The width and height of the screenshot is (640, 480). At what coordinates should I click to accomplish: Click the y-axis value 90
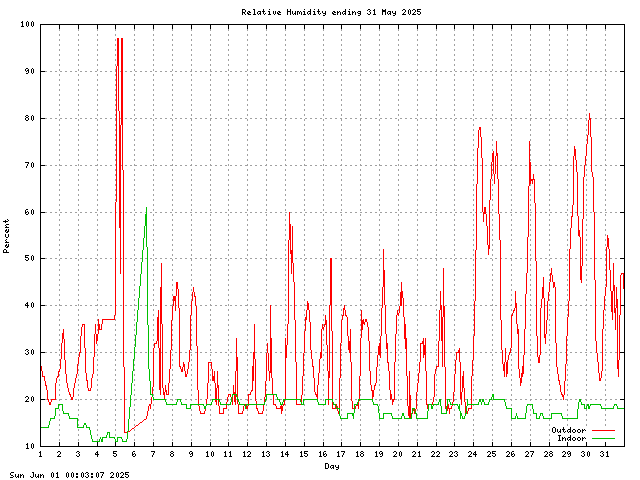[30, 71]
